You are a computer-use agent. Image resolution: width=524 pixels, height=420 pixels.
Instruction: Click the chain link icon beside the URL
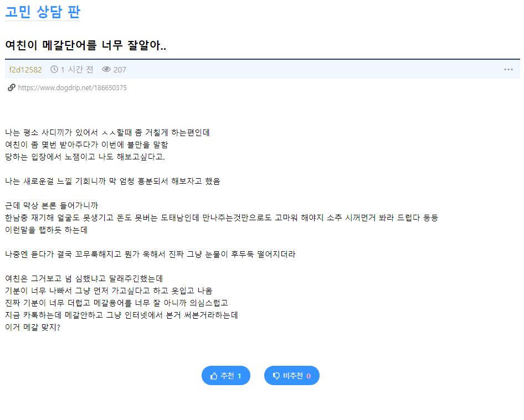12,87
